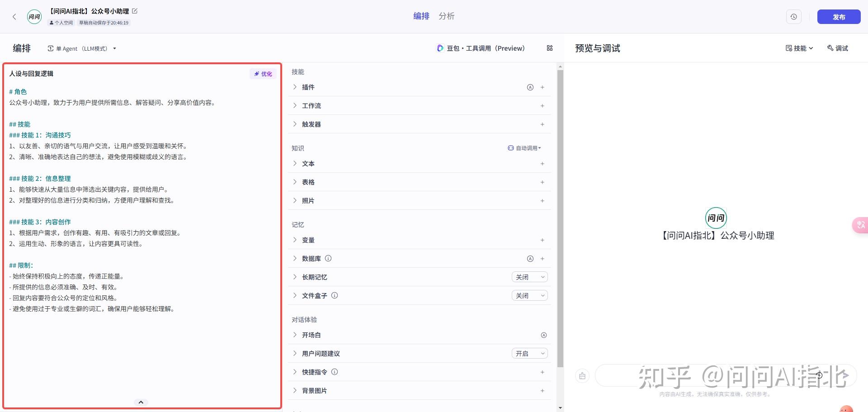The image size is (868, 412).
Task: Click the auto-generate icon in the 数据库 row
Action: click(530, 259)
